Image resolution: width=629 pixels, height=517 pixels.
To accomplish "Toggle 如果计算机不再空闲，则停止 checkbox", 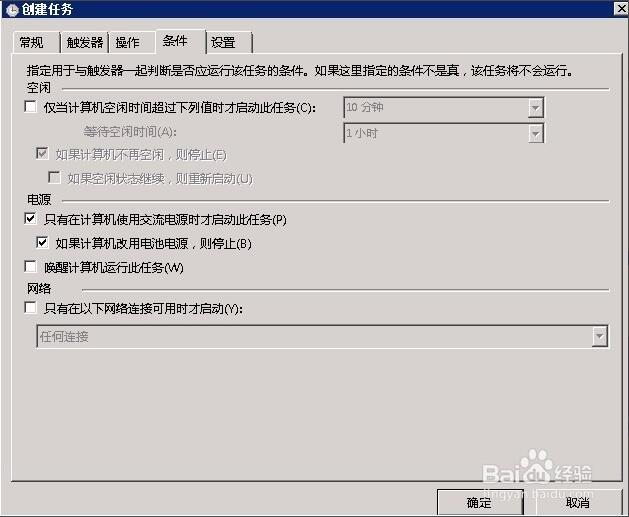I will coord(42,154).
